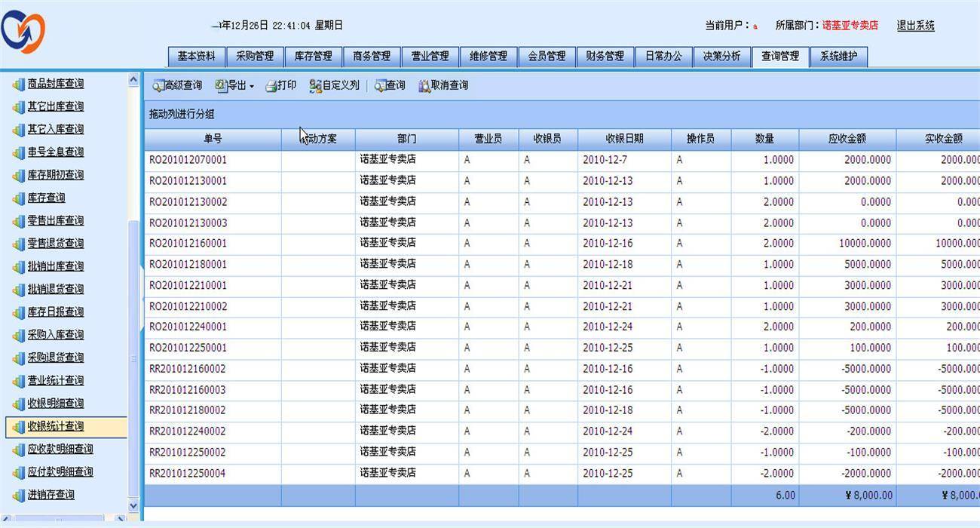Viewport: 980px width, 528px height.
Task: Click the icon beside 采购退货查询
Action: pyautogui.click(x=18, y=358)
